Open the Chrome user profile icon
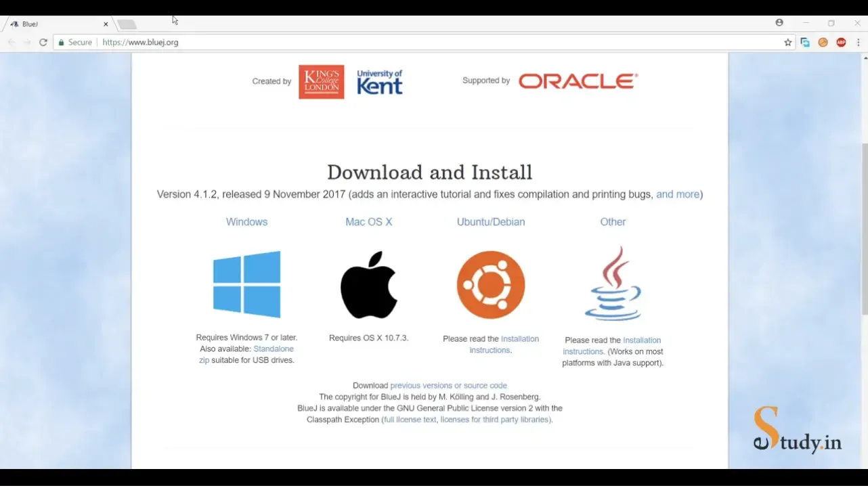The width and height of the screenshot is (868, 490). [779, 22]
